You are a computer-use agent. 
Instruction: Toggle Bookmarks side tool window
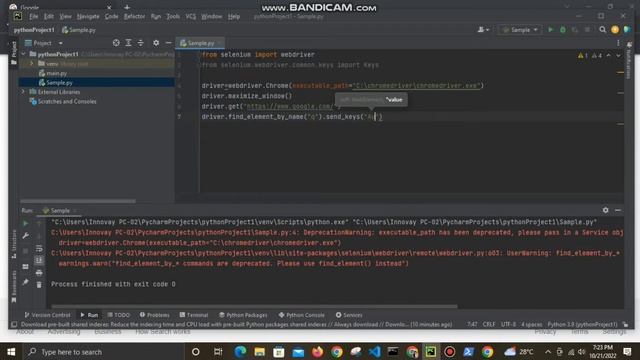14,287
